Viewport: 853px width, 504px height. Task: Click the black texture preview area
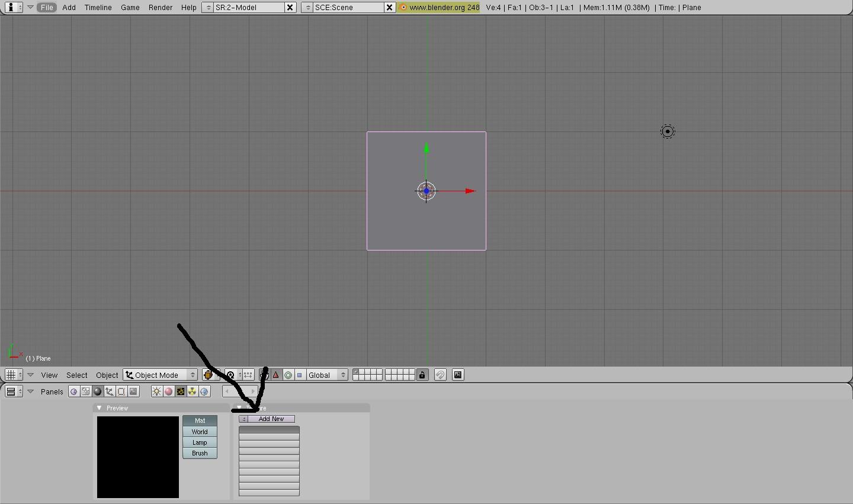(x=138, y=457)
